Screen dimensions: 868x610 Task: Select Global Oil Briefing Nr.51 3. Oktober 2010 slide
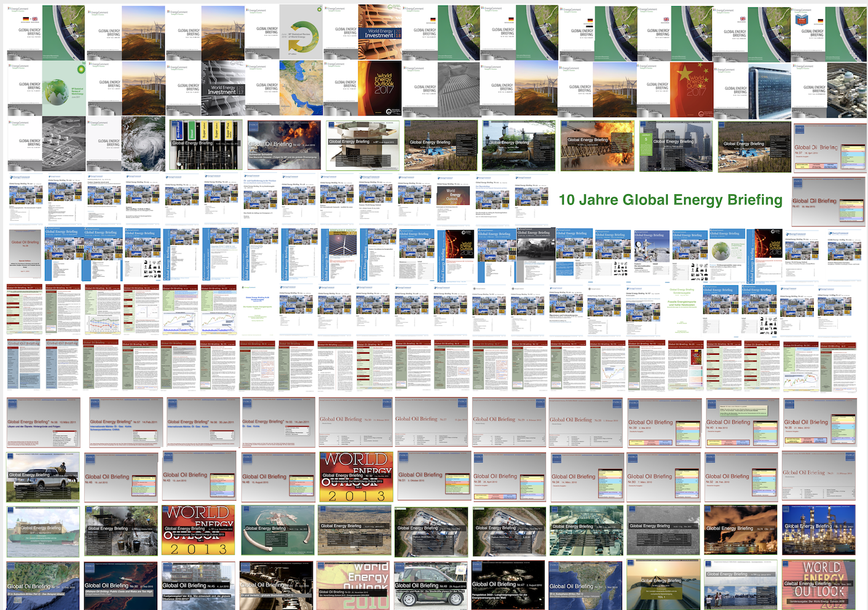click(434, 477)
